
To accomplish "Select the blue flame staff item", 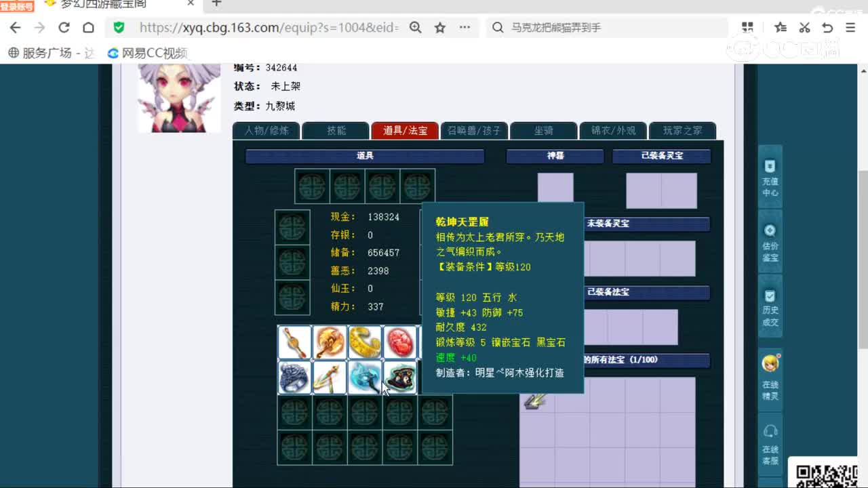I will [365, 378].
